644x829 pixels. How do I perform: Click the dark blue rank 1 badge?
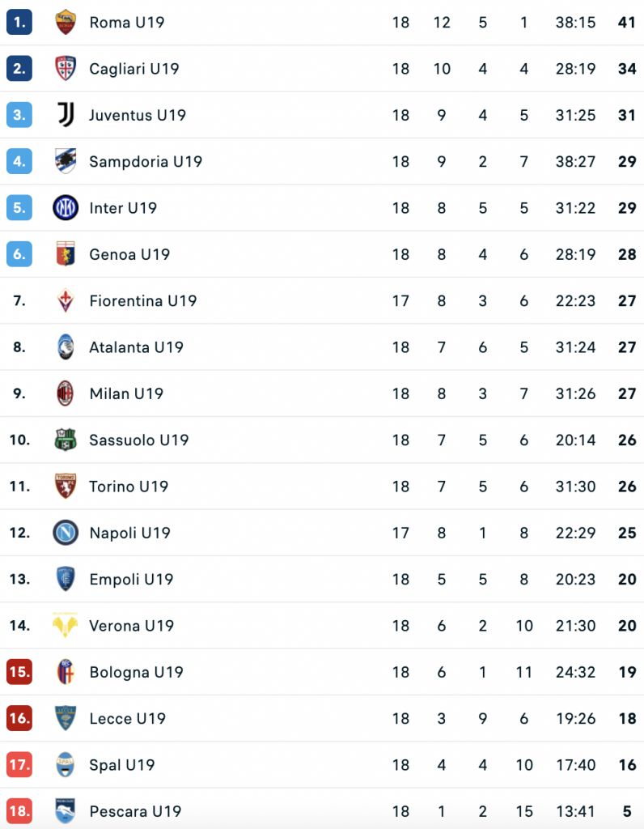pyautogui.click(x=19, y=23)
